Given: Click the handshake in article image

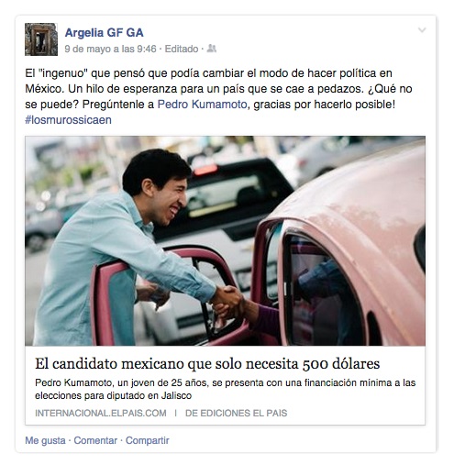Looking at the screenshot, I should (x=228, y=301).
